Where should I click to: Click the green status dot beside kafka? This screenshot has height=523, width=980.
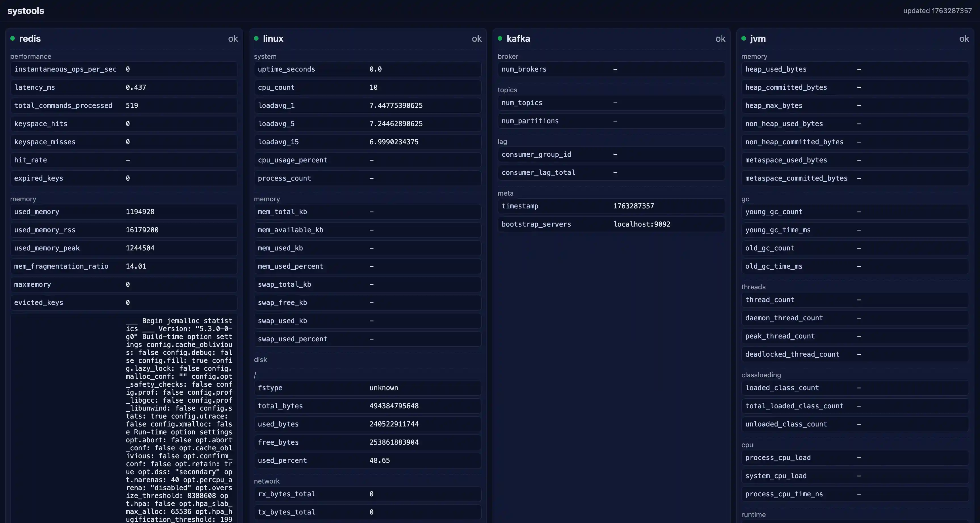(500, 38)
